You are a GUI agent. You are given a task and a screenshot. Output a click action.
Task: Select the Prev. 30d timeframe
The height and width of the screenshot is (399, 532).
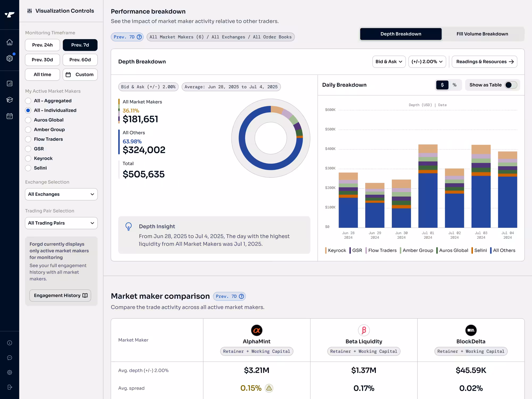click(42, 60)
